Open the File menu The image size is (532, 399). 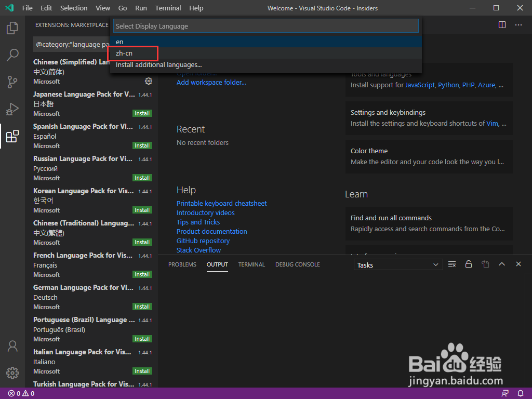28,8
